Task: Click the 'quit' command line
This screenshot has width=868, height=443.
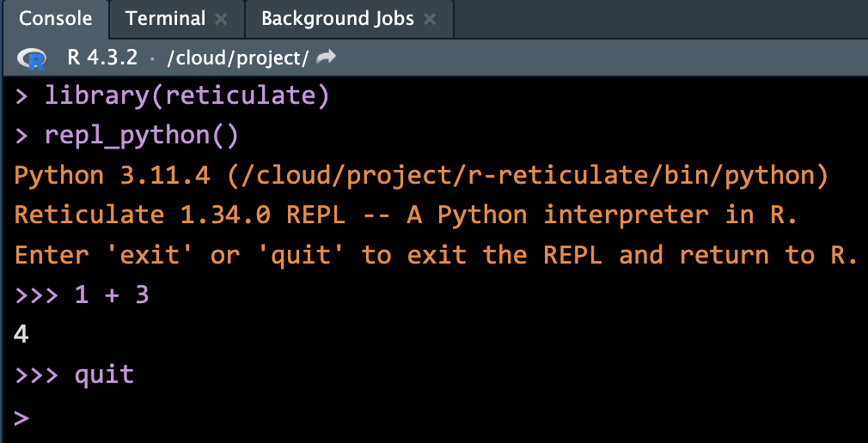Action: (104, 375)
